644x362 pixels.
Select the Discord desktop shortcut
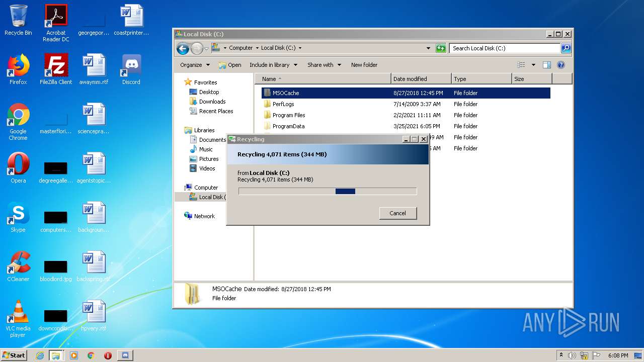point(131,69)
